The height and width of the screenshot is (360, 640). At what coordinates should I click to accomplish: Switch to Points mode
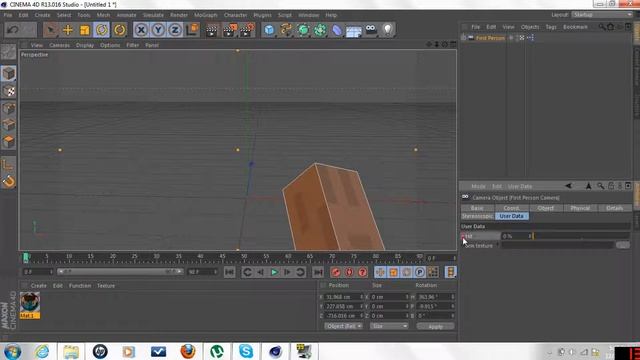(9, 108)
